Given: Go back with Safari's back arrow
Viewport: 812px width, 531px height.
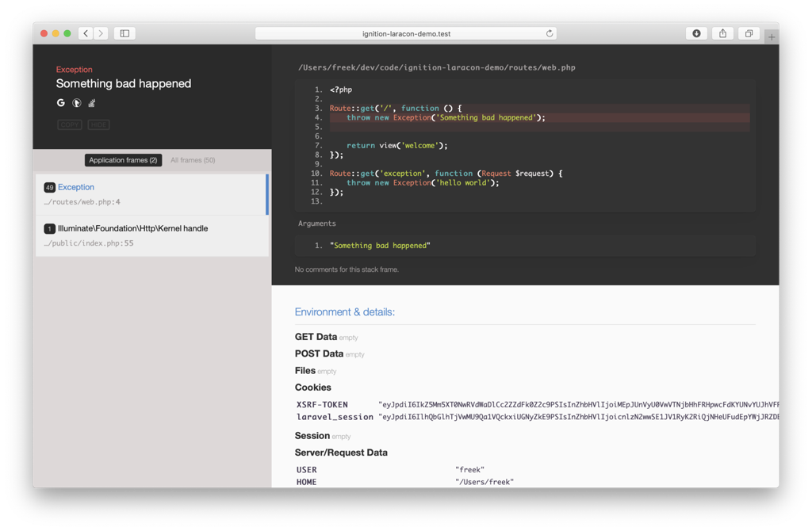Looking at the screenshot, I should (86, 33).
